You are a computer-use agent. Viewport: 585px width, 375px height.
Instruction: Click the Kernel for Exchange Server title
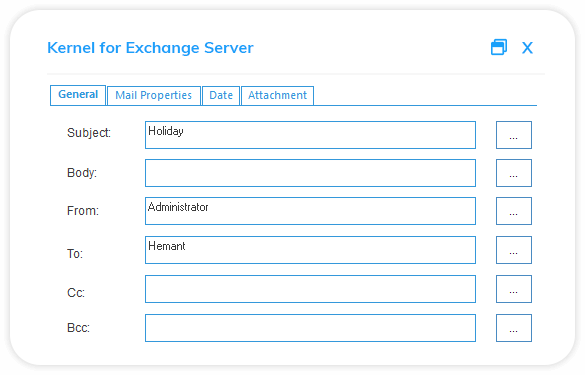(150, 48)
